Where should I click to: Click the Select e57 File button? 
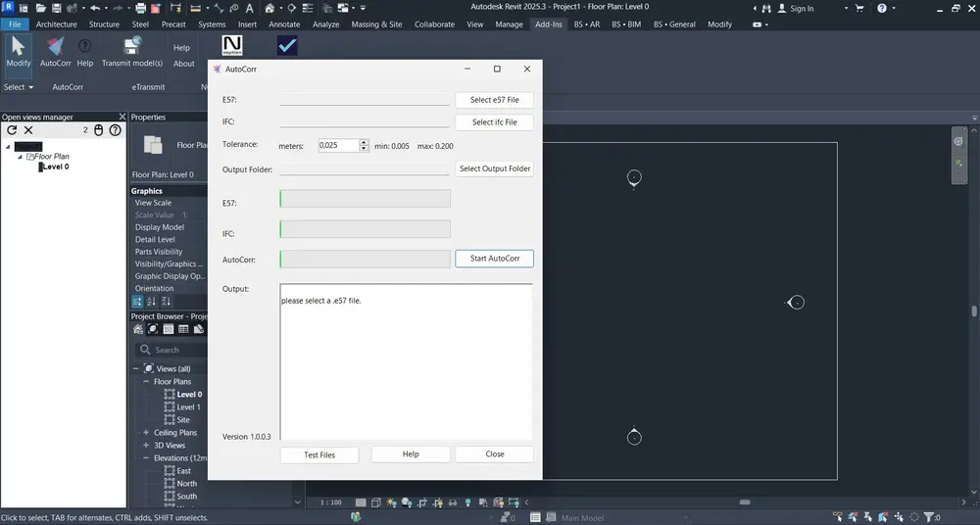click(494, 100)
